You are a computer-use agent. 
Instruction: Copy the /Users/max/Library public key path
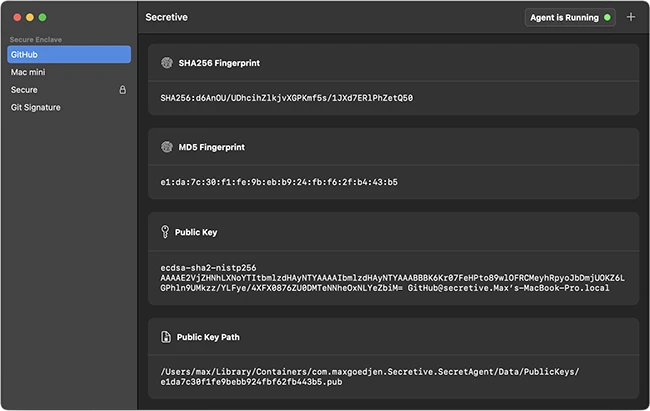click(x=369, y=377)
